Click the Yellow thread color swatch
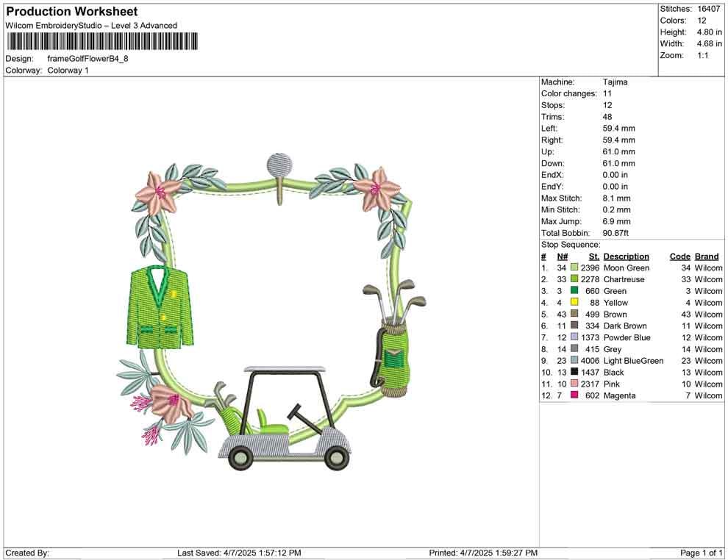728x560 pixels. (x=574, y=303)
